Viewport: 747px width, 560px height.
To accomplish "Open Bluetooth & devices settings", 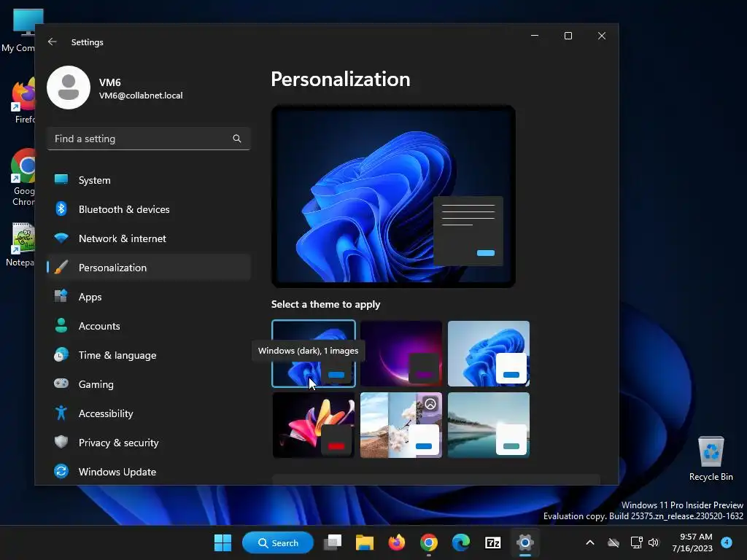I will 149,209.
